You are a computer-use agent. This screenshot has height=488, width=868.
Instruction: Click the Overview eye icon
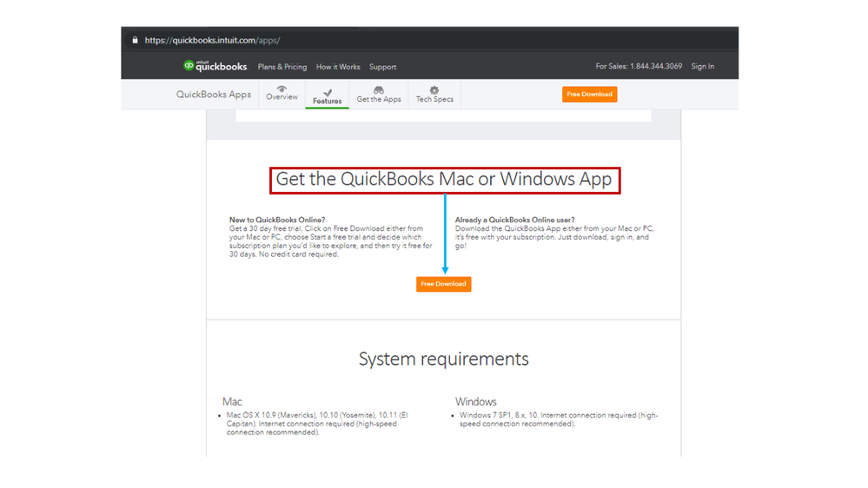tap(282, 89)
